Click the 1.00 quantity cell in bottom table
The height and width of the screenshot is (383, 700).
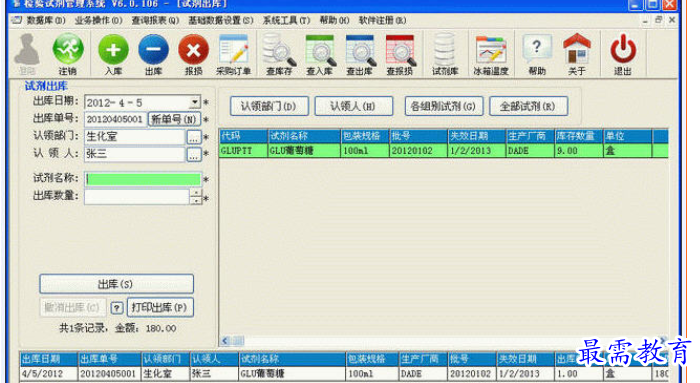(578, 374)
